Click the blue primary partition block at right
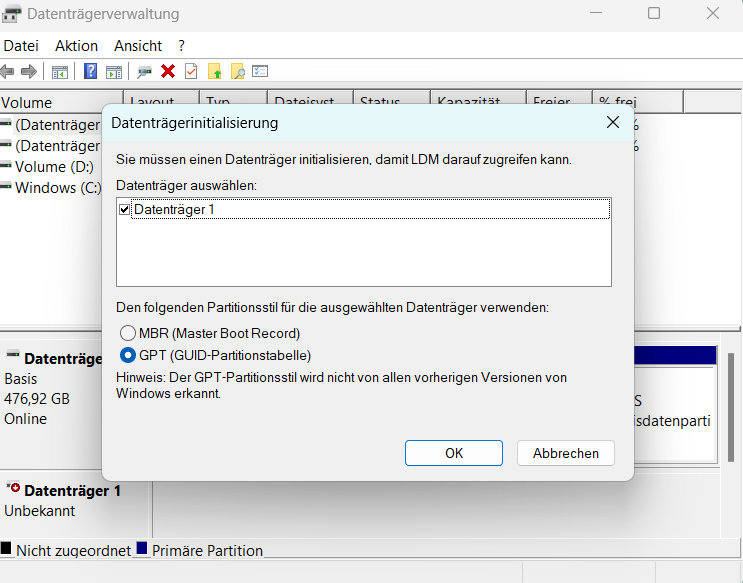 click(x=675, y=355)
